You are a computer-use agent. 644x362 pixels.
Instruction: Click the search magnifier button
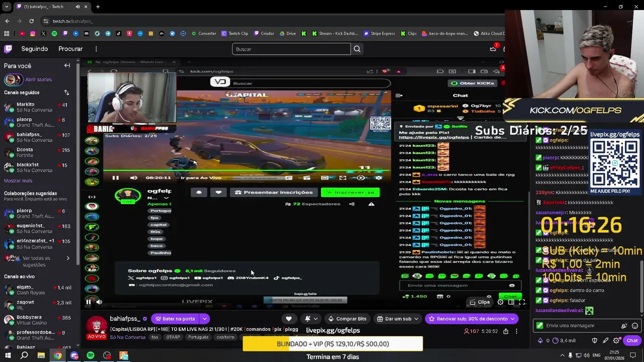[357, 49]
